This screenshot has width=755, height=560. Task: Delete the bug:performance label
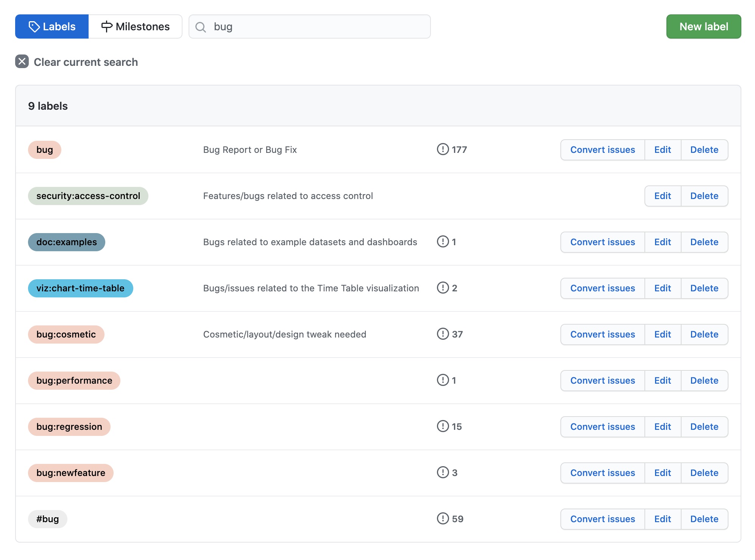point(704,380)
